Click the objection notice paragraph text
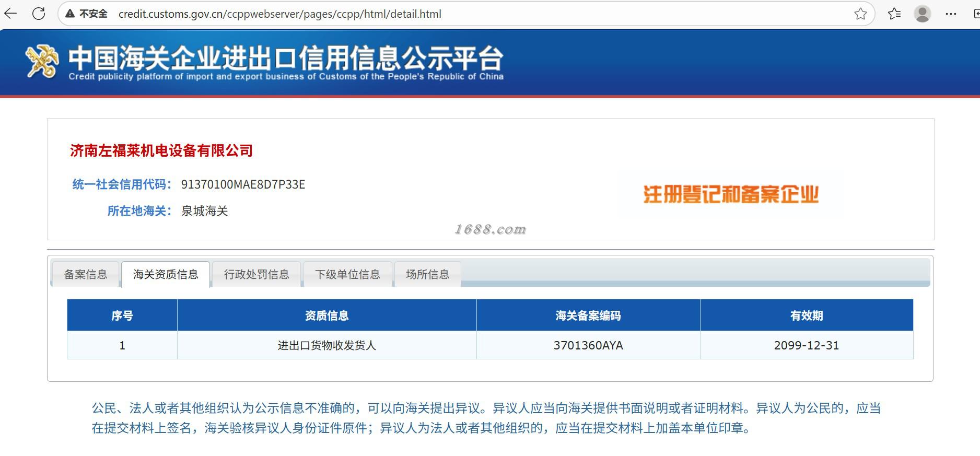The width and height of the screenshot is (980, 456). click(486, 418)
